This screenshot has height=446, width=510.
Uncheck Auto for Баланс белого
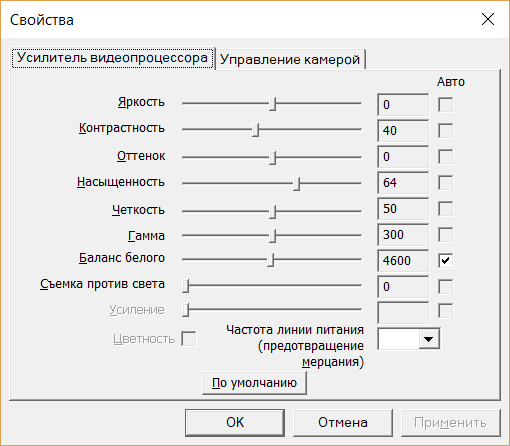click(445, 261)
